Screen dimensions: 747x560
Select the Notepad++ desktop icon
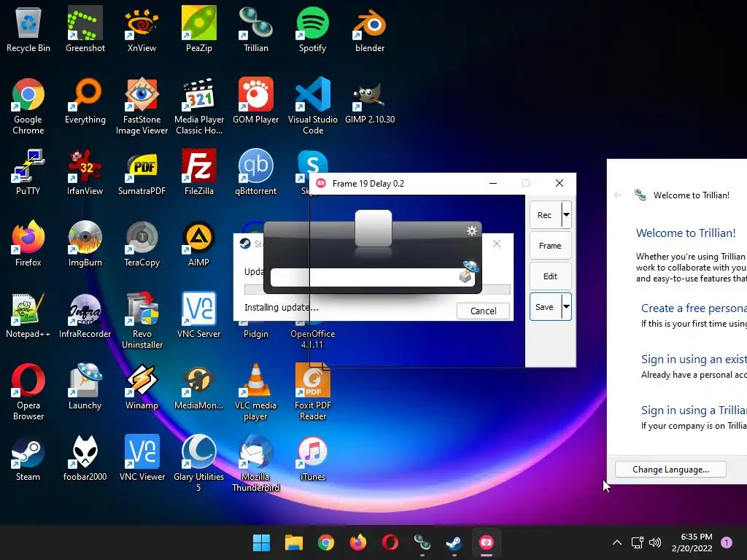click(28, 315)
